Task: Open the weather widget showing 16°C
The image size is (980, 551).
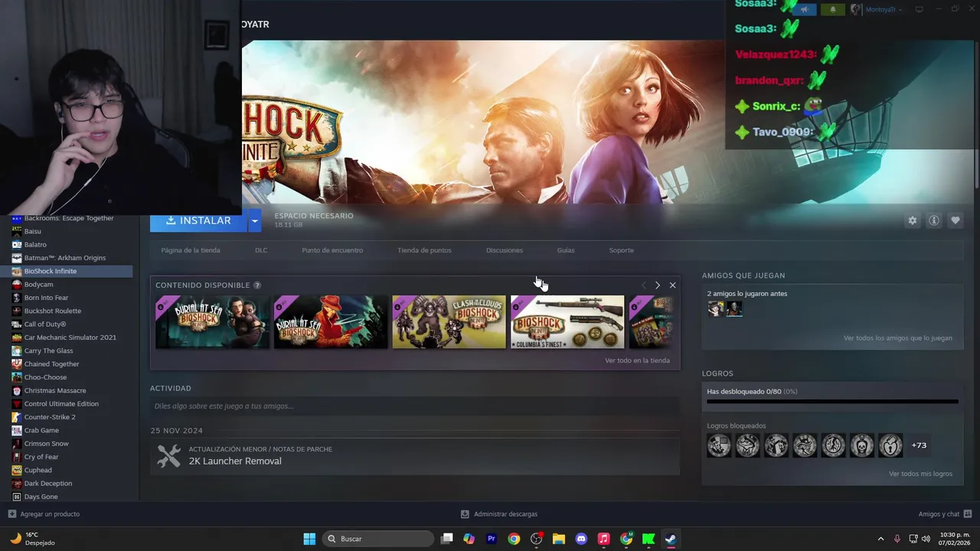Action: coord(32,539)
